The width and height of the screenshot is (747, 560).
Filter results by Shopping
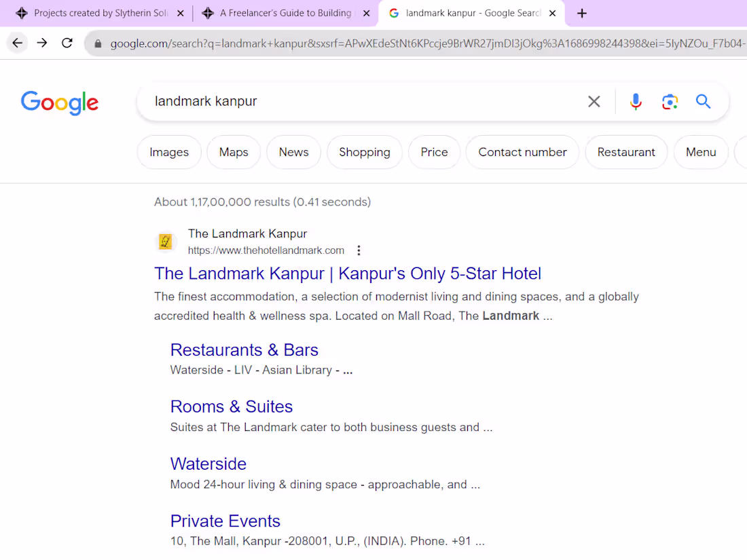[364, 152]
